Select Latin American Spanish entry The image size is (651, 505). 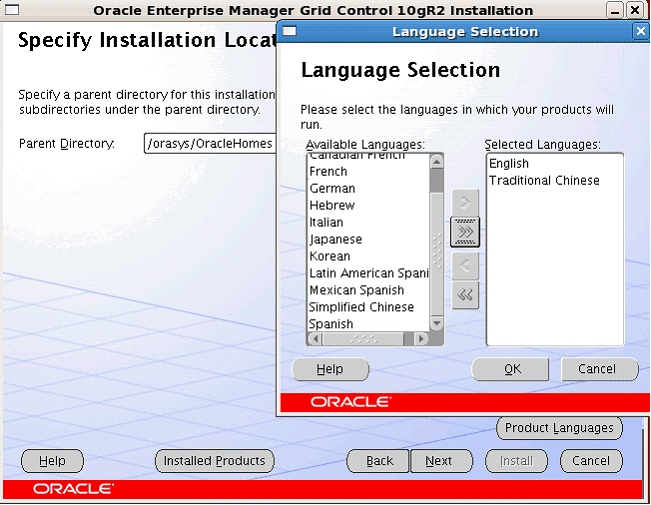coord(369,273)
